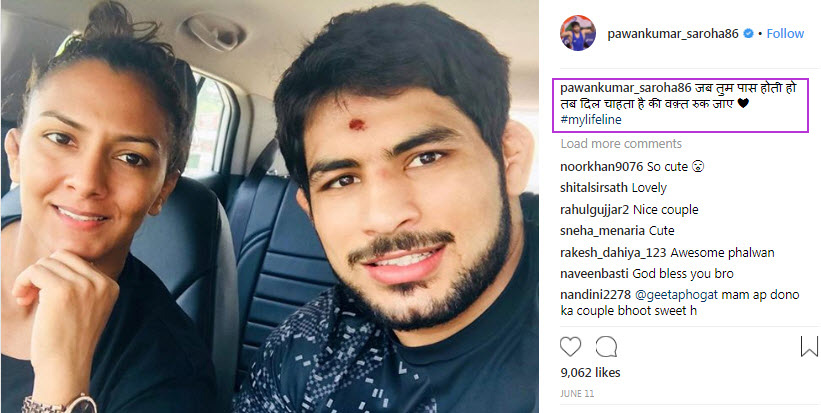
Task: Open the JUNE 11 post date link
Action: tap(577, 394)
